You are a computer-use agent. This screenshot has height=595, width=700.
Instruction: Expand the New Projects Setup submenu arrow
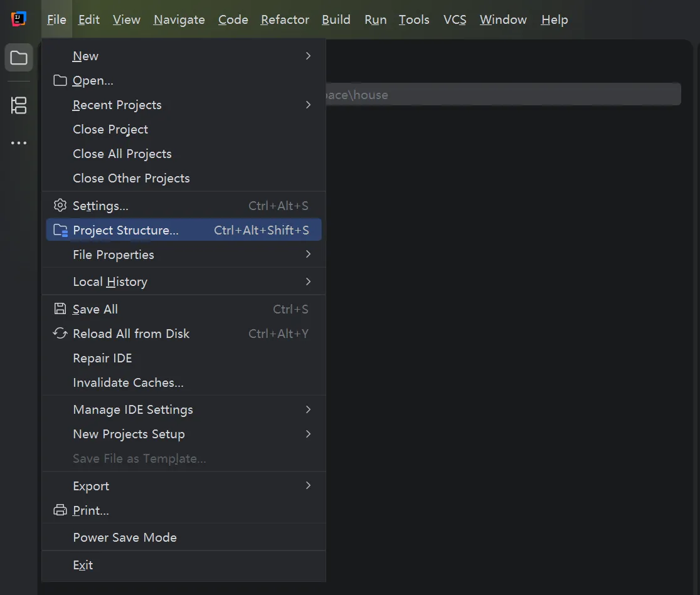tap(308, 434)
